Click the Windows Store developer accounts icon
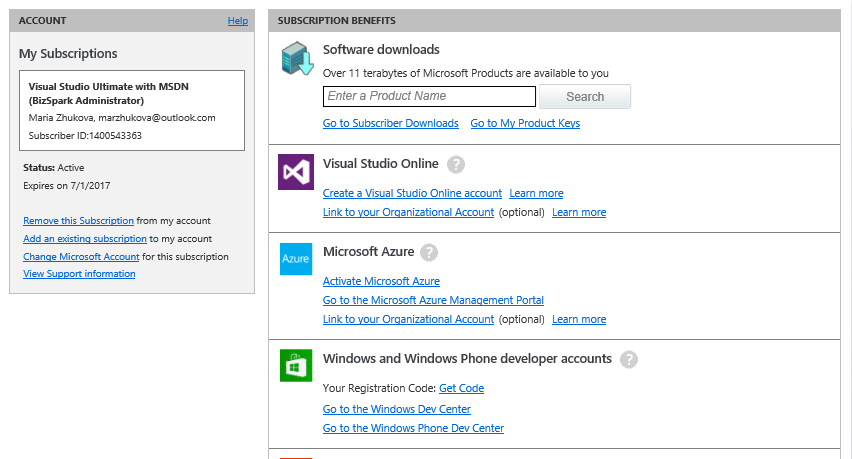The width and height of the screenshot is (852, 459). tap(296, 366)
